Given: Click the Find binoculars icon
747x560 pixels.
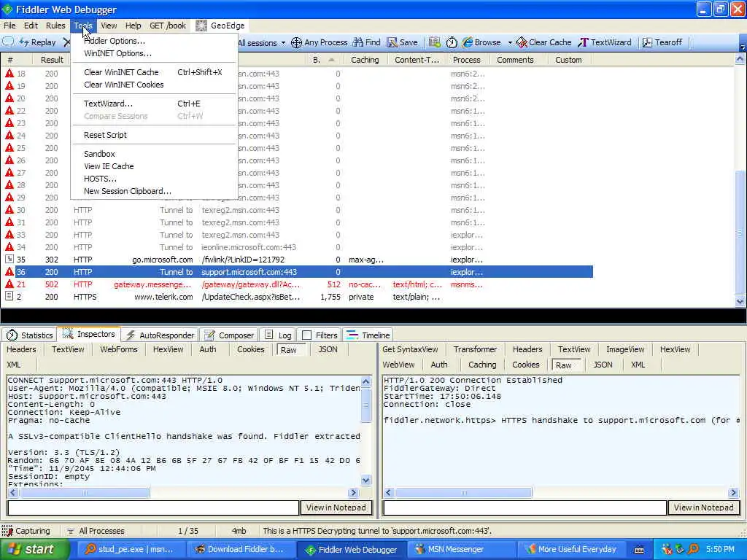Looking at the screenshot, I should (x=357, y=42).
